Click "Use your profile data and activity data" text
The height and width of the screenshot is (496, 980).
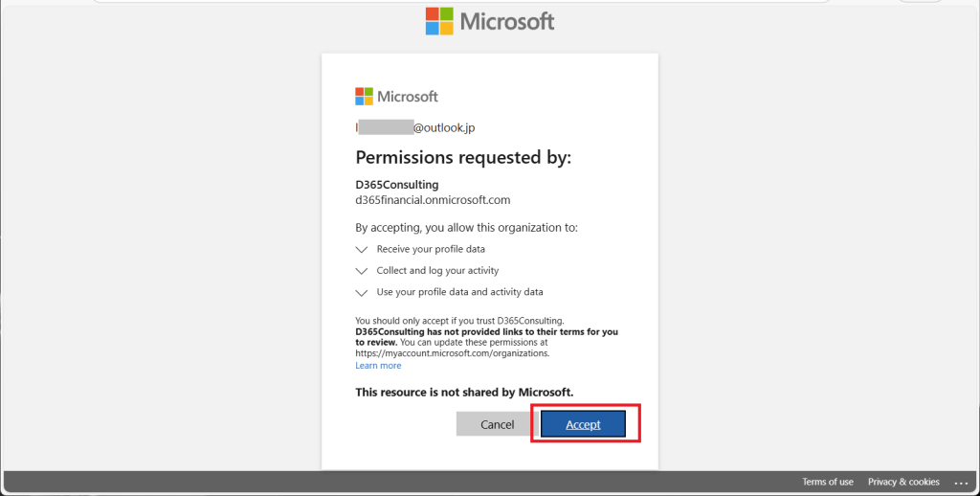tap(459, 292)
